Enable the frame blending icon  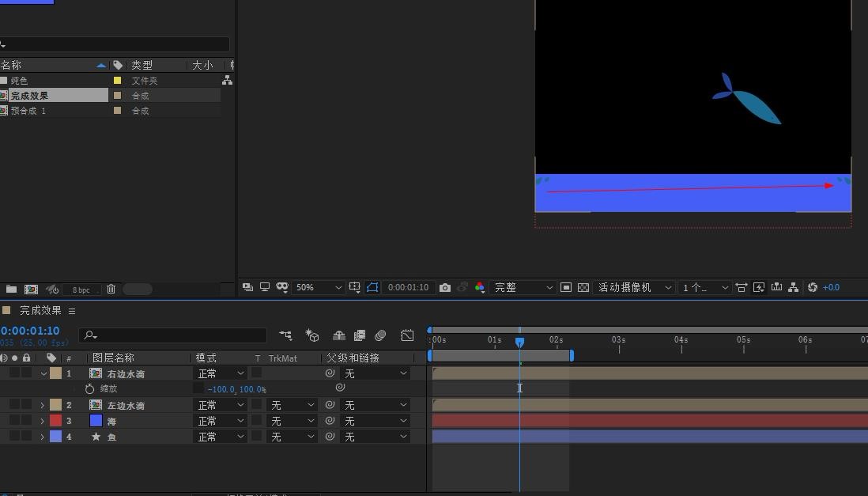tap(360, 335)
